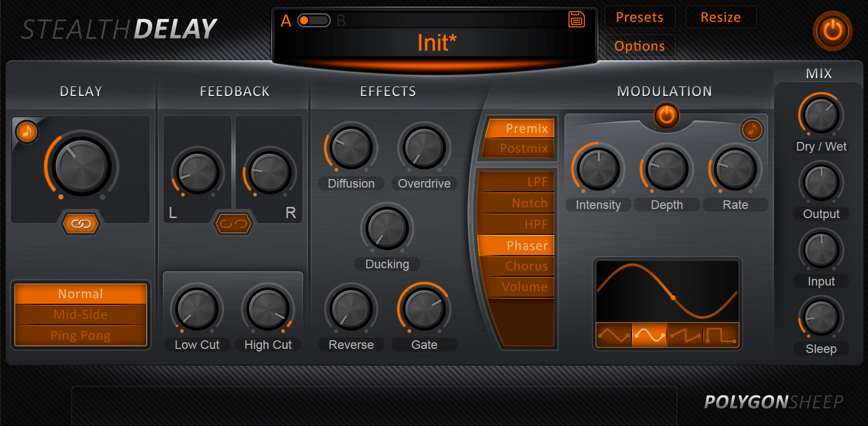The image size is (868, 426).
Task: Select the square wave LFO shape
Action: click(720, 335)
